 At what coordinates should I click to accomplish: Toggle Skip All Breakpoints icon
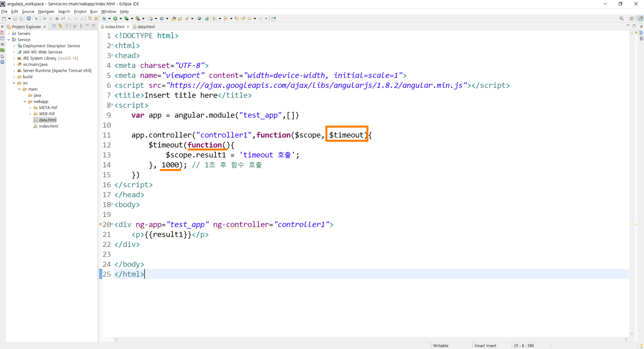[x=36, y=18]
